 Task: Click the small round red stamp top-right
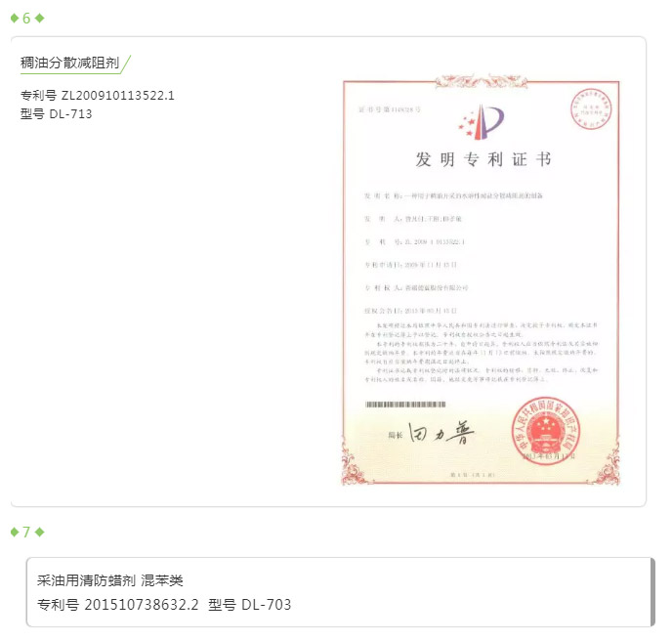591,108
